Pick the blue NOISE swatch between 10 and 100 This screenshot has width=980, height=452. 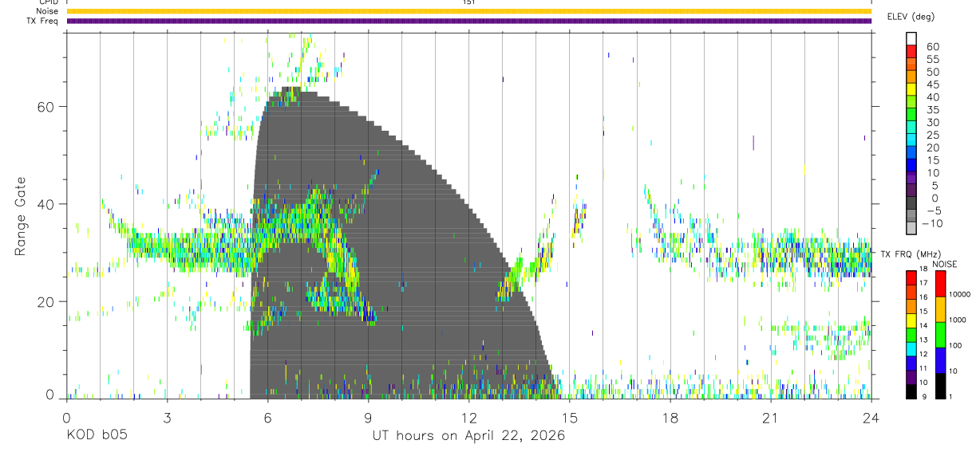[x=941, y=360]
